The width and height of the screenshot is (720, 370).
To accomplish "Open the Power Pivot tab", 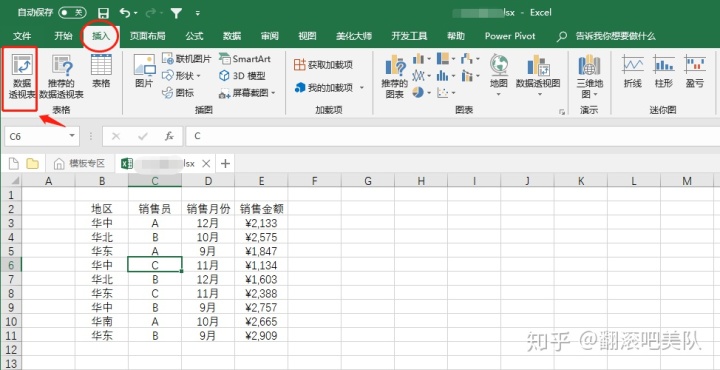I will click(x=510, y=36).
